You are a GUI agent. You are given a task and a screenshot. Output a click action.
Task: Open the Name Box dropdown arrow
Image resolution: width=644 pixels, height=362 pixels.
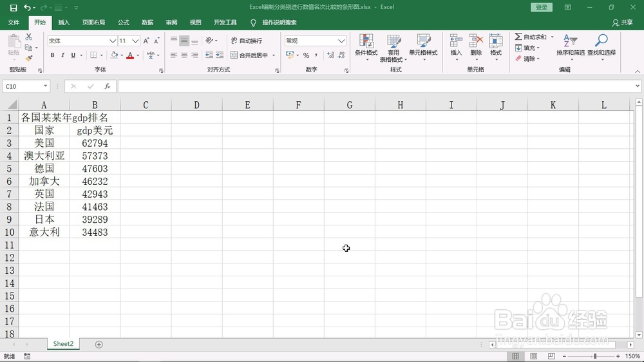coord(45,86)
